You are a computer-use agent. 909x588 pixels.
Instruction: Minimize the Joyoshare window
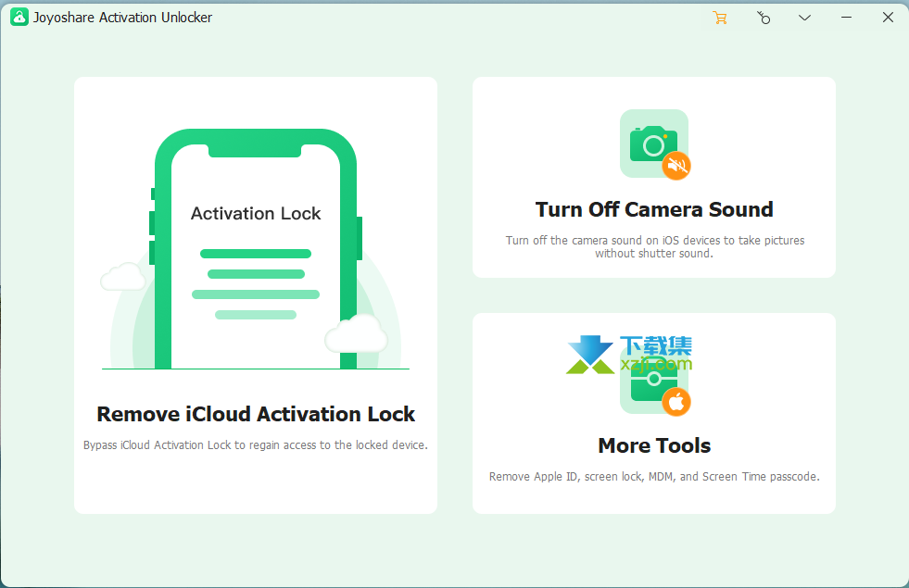pyautogui.click(x=846, y=18)
